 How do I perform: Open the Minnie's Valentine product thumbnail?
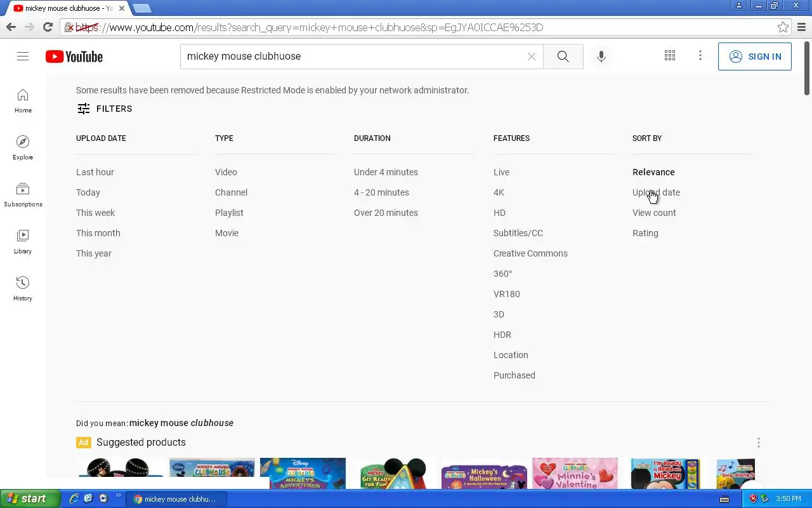575,473
